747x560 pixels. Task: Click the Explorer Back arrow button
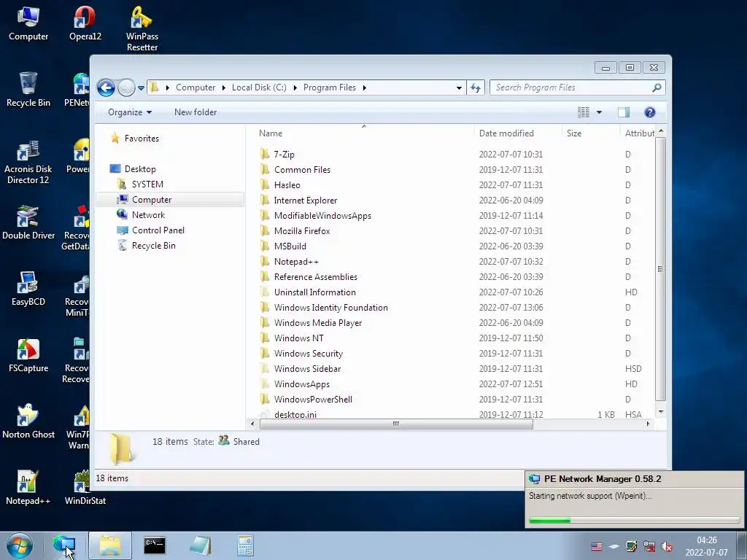106,87
